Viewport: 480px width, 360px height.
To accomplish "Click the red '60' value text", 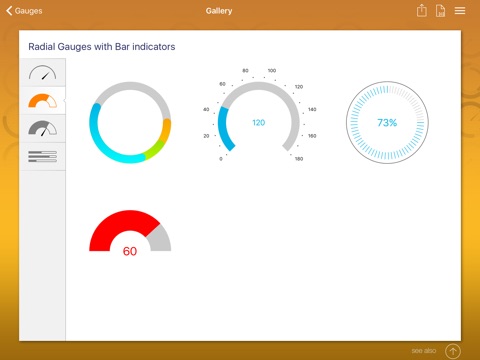I will [x=130, y=251].
